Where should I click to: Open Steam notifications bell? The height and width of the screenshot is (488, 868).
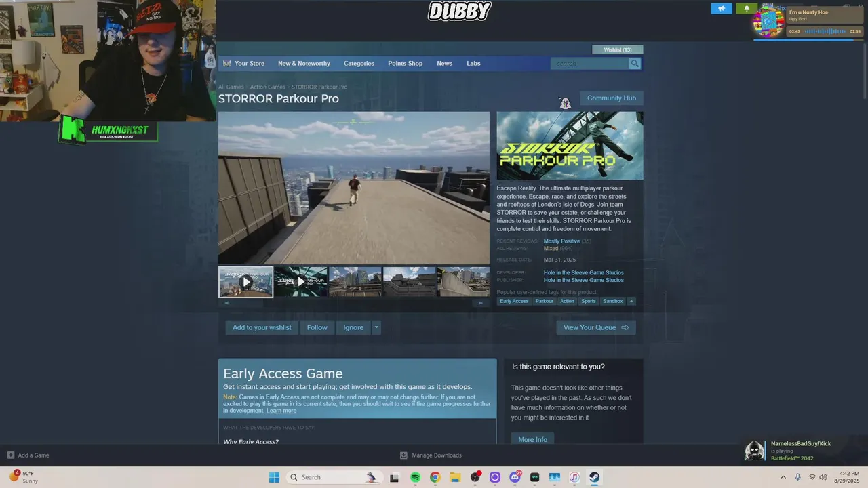(x=747, y=8)
